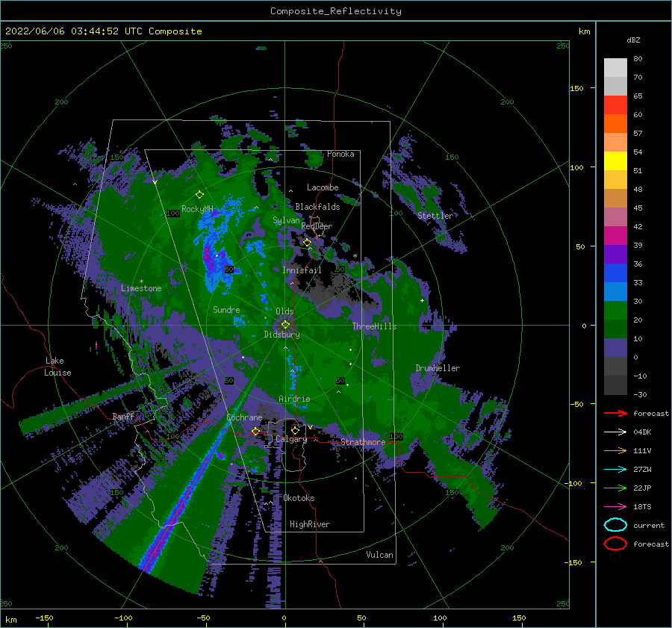Click the Blackfalds city label

pyautogui.click(x=317, y=207)
